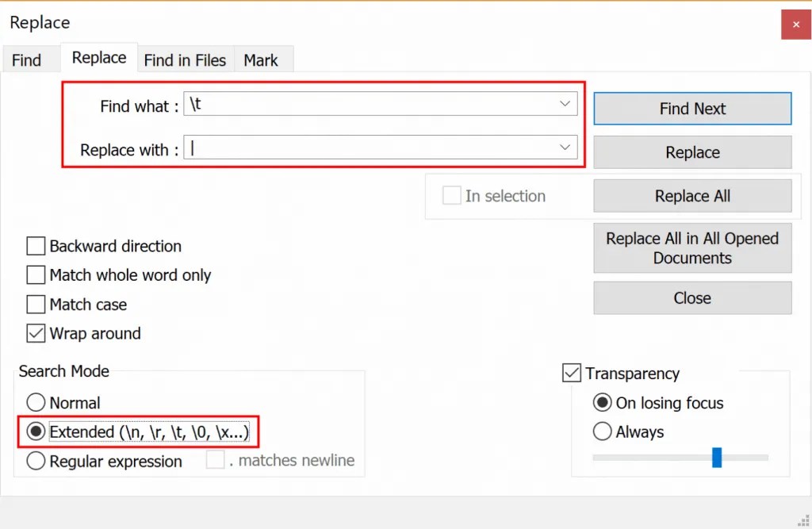Open the Find in Files tab
Screen dimensions: 812x529
(x=186, y=59)
